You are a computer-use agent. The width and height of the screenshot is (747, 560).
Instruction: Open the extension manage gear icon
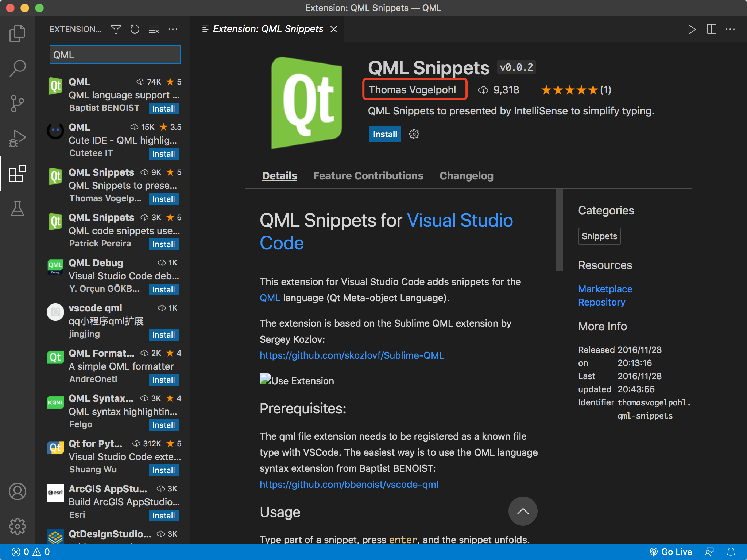pos(414,134)
